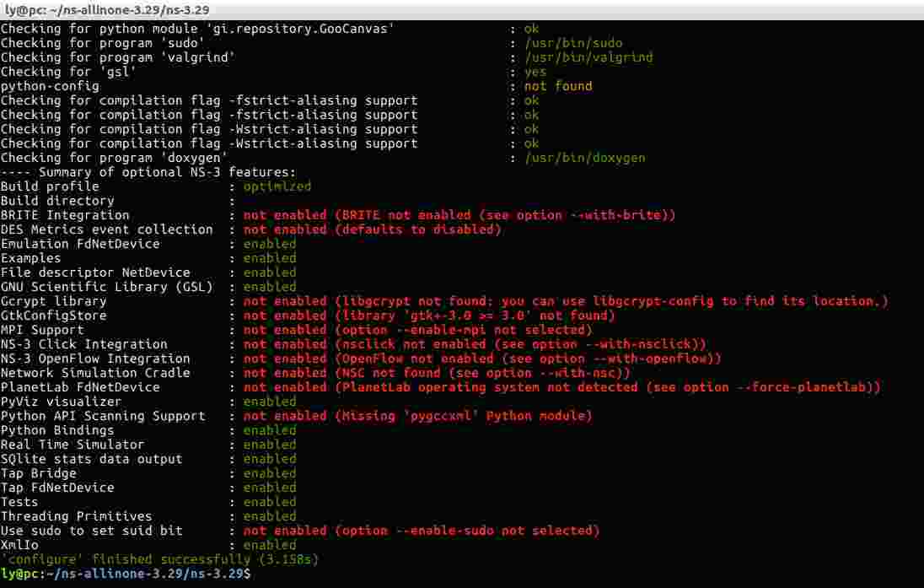Click the 'configure' finished successfully line
The width and height of the screenshot is (924, 588).
pyautogui.click(x=159, y=559)
